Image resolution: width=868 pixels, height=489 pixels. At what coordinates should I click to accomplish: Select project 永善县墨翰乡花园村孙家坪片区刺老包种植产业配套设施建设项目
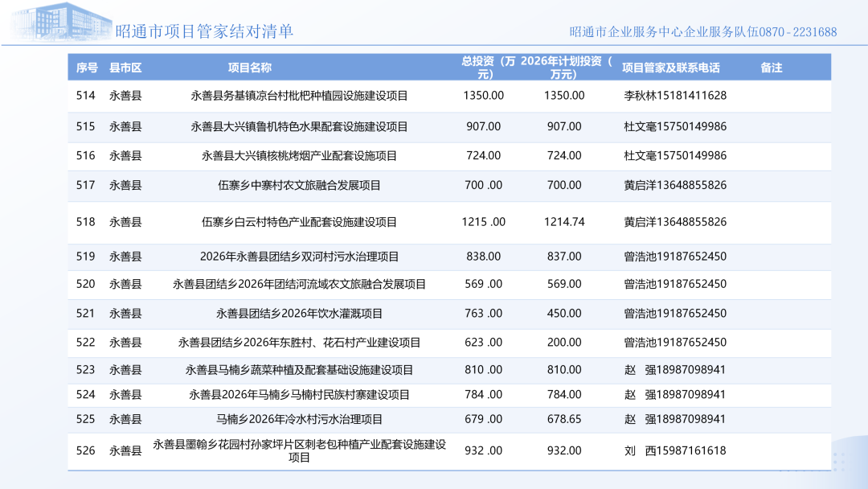pos(300,450)
